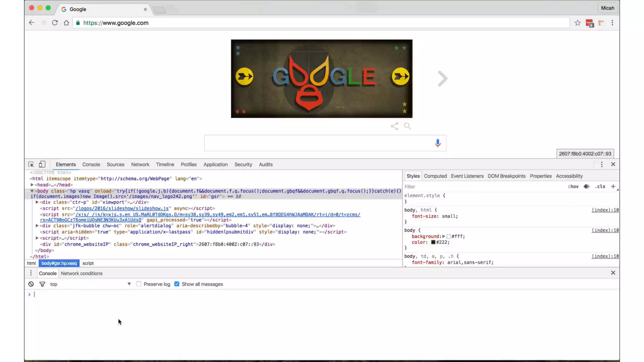Click the doodle magnifier search icon

pos(408,126)
